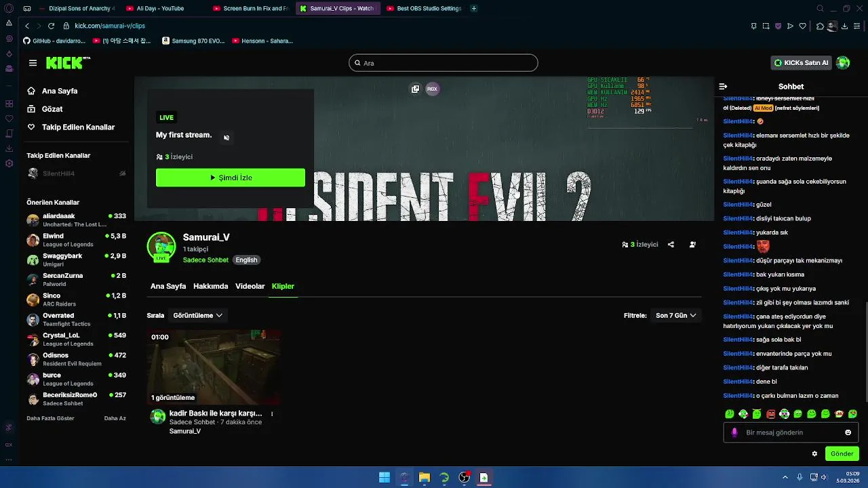Click the browser pin icon
The width and height of the screenshot is (868, 488).
click(x=753, y=26)
